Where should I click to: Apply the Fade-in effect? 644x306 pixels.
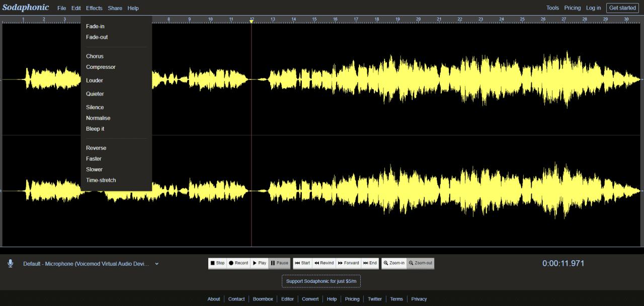(x=95, y=26)
